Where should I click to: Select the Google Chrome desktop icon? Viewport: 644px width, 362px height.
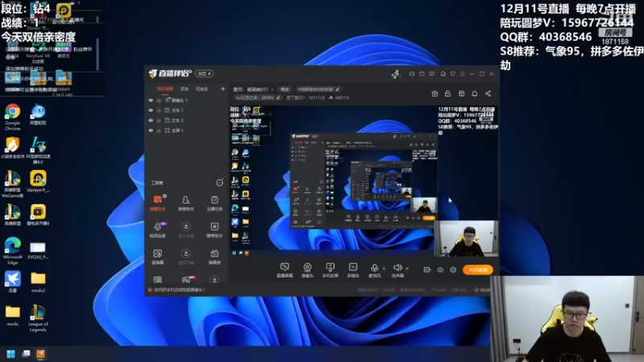(12, 117)
